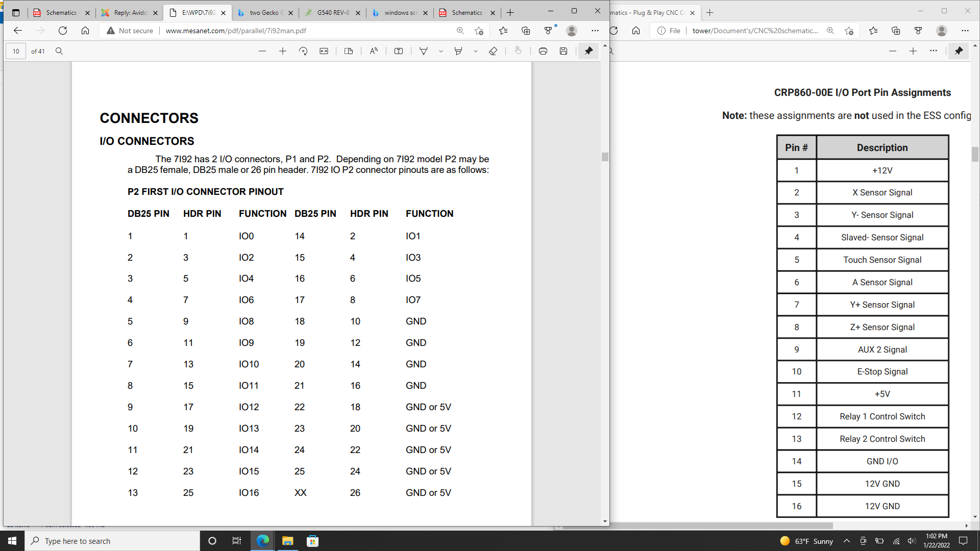
Task: Rotate the 7i92 PDF page
Action: 303,51
